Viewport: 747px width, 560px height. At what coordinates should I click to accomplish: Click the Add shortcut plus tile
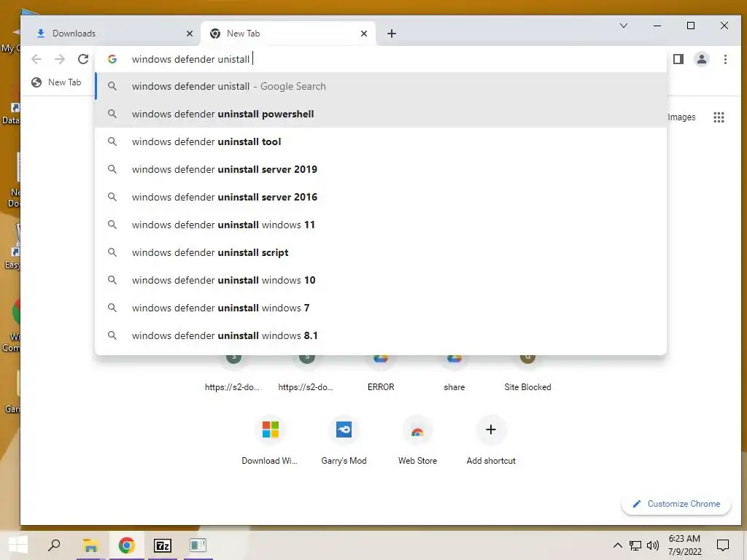pos(491,439)
